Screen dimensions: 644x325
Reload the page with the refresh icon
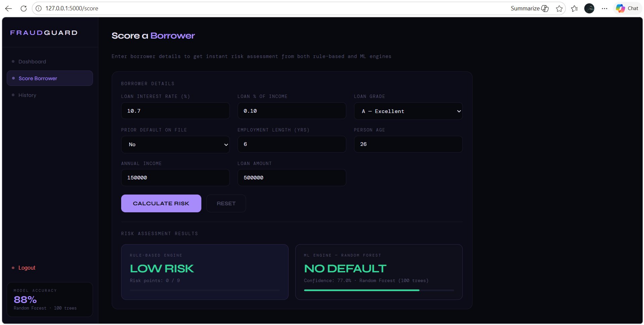[x=23, y=8]
